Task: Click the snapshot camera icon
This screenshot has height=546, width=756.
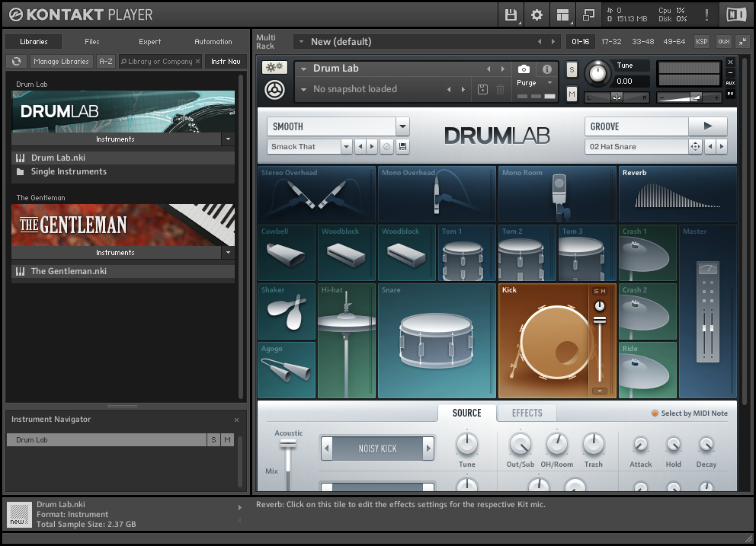Action: tap(524, 69)
